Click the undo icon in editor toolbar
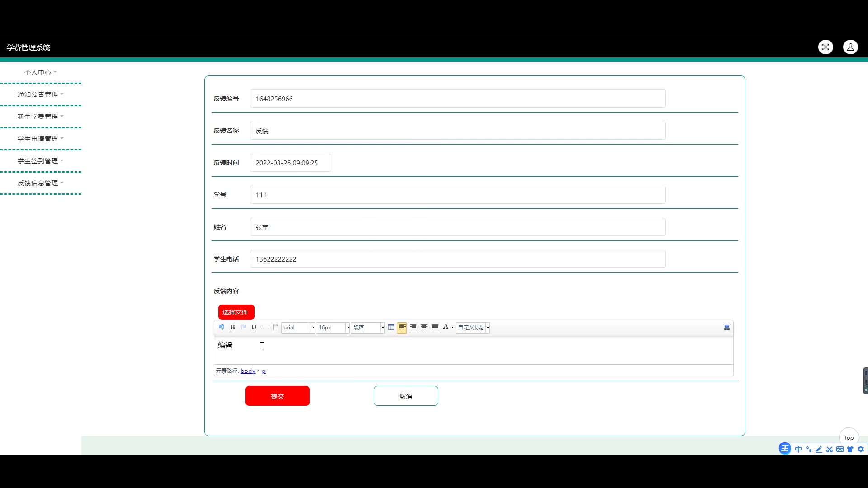868x488 pixels. 222,327
